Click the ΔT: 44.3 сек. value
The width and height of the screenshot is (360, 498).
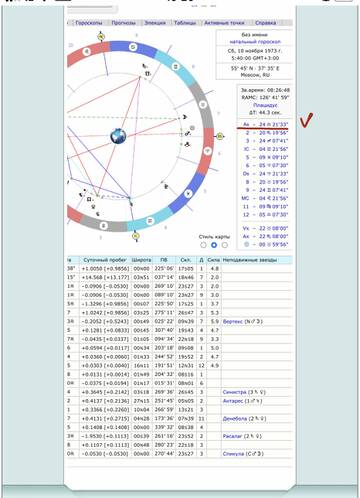point(265,113)
